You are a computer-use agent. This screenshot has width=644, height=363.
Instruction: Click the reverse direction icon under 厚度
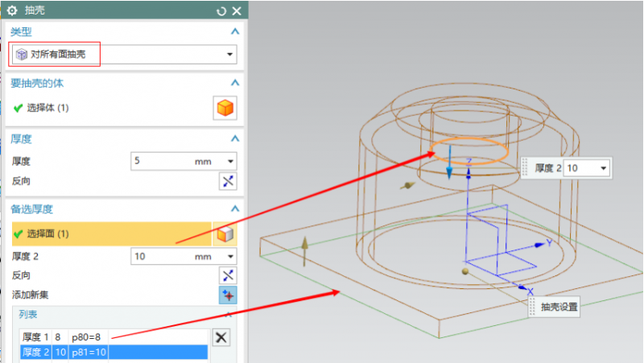[228, 181]
